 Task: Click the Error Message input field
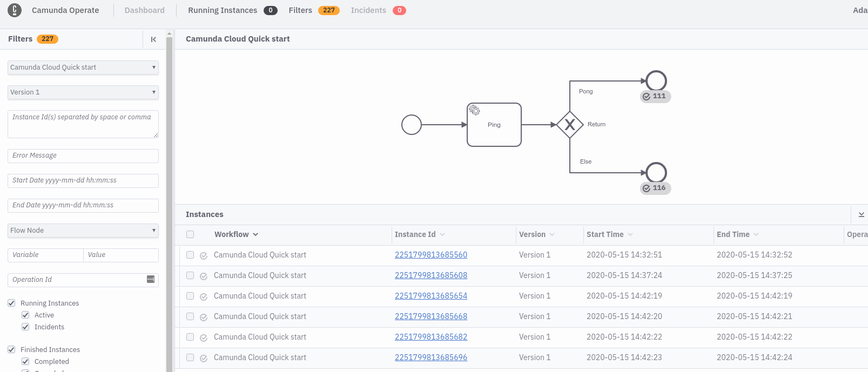pyautogui.click(x=83, y=155)
